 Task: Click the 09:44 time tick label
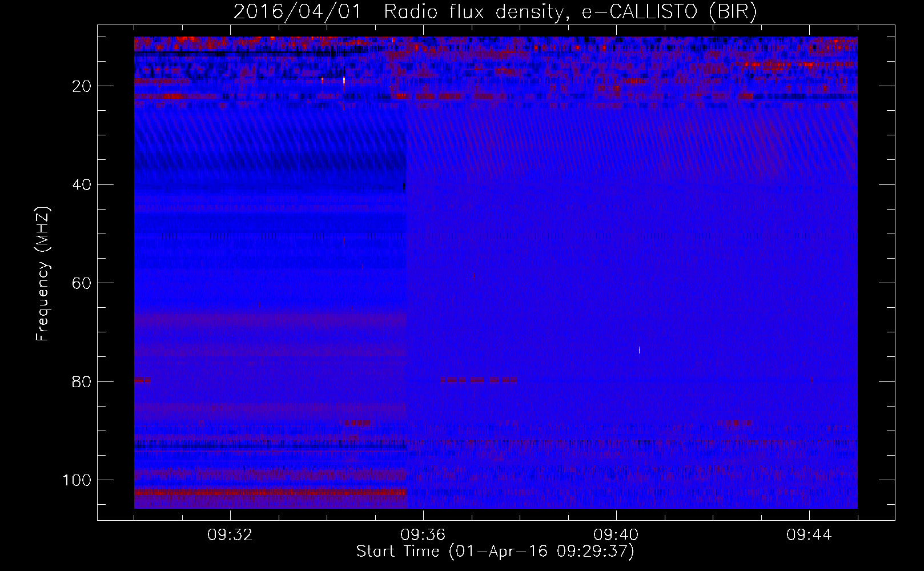pos(809,535)
